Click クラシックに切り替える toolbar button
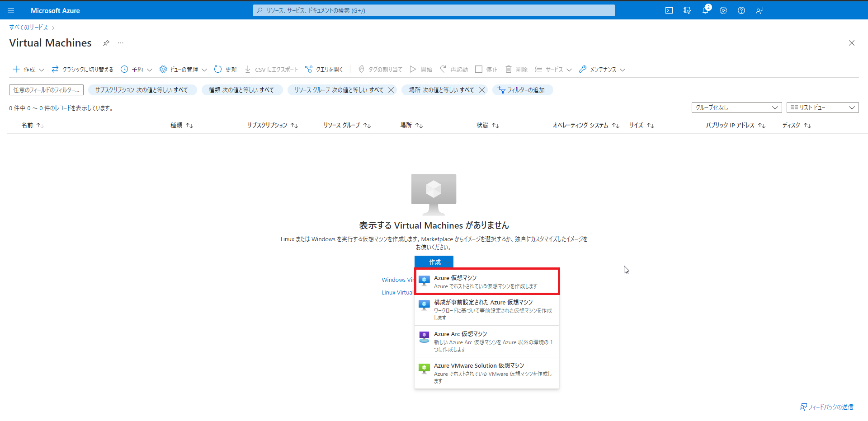Screen dimensions: 868x421 (82, 69)
